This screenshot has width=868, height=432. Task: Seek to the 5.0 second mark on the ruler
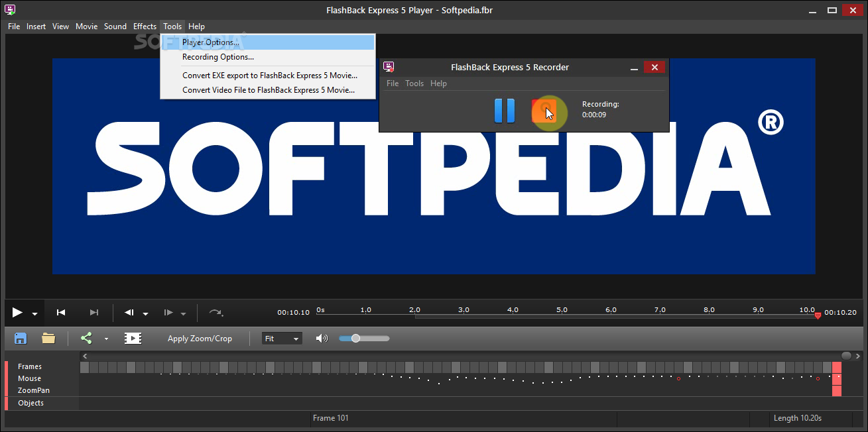pos(562,310)
